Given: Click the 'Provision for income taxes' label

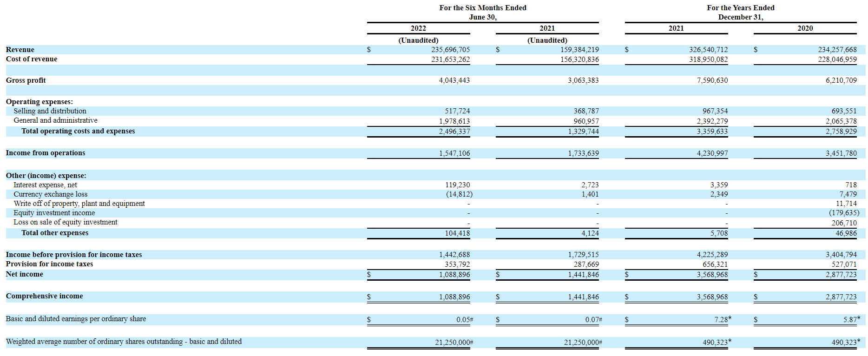Looking at the screenshot, I should (x=49, y=264).
